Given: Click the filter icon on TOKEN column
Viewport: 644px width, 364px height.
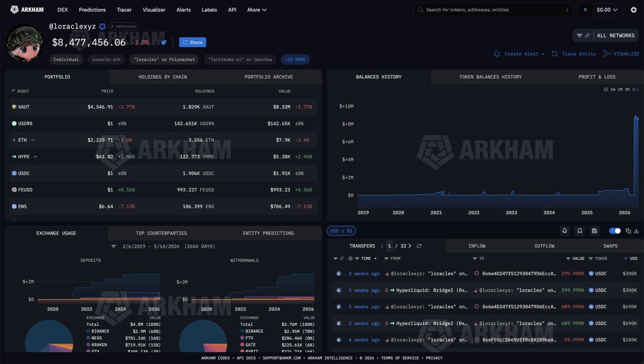Looking at the screenshot, I should [x=591, y=259].
